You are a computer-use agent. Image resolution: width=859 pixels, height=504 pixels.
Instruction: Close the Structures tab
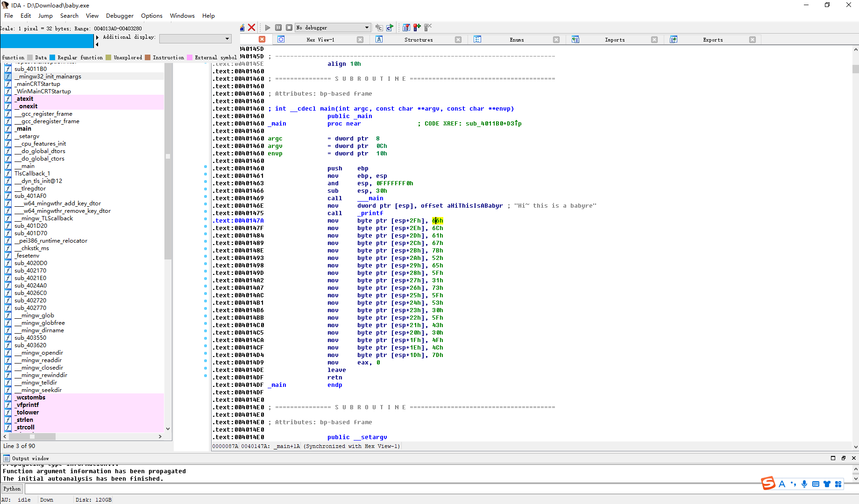tap(458, 40)
